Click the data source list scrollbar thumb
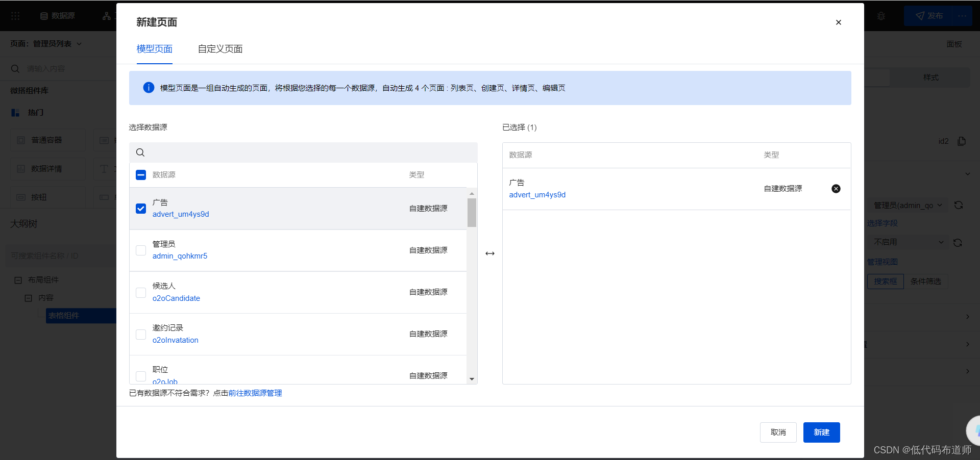This screenshot has width=980, height=460. point(472,212)
